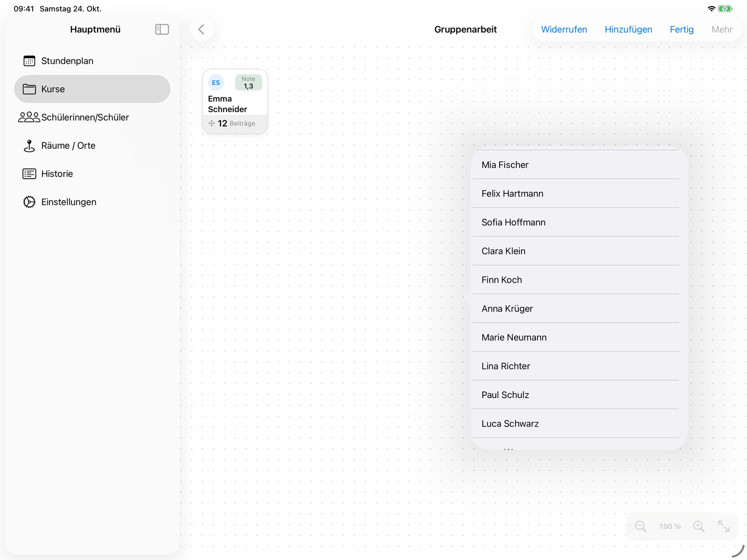Open the Mehr menu
Viewport: 747px width, 560px height.
point(722,29)
